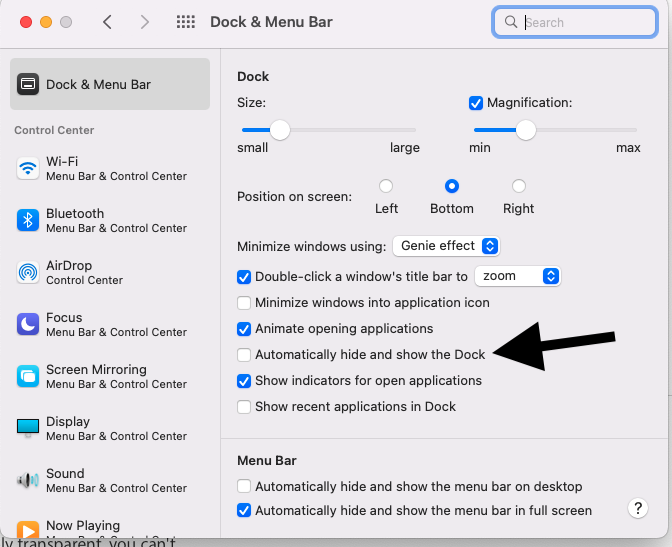The height and width of the screenshot is (547, 672).
Task: Open the Genie effect dropdown
Action: click(x=446, y=246)
